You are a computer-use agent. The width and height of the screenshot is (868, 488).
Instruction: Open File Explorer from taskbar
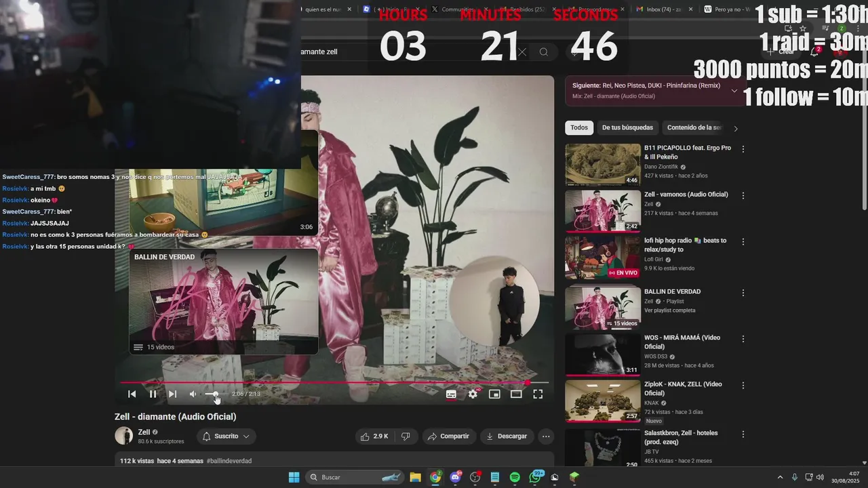415,477
